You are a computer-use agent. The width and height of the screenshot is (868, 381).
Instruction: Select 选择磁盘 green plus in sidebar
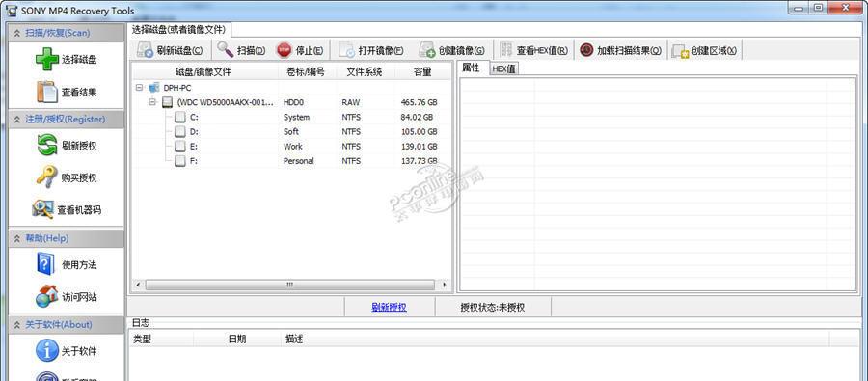[47, 59]
